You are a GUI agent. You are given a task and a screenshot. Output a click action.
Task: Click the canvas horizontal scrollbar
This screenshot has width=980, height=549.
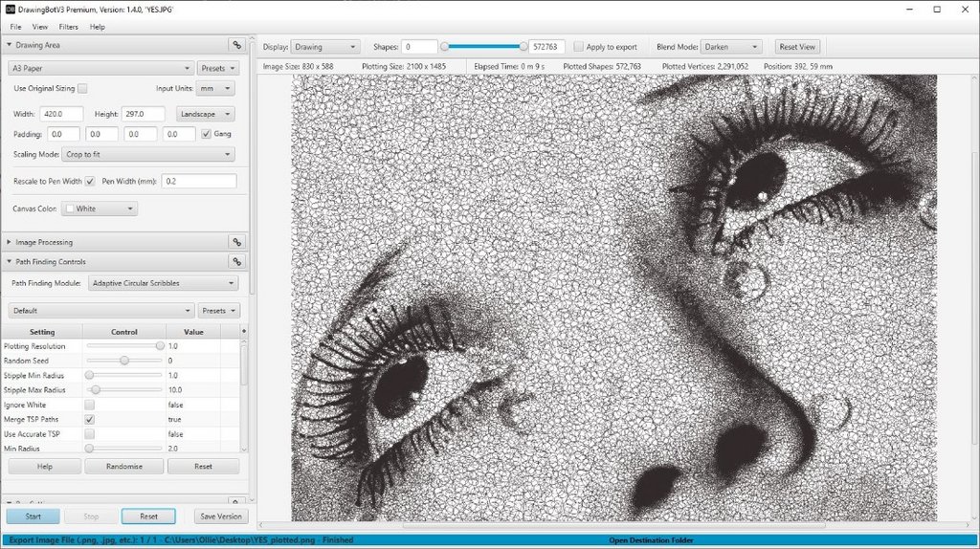click(613, 525)
